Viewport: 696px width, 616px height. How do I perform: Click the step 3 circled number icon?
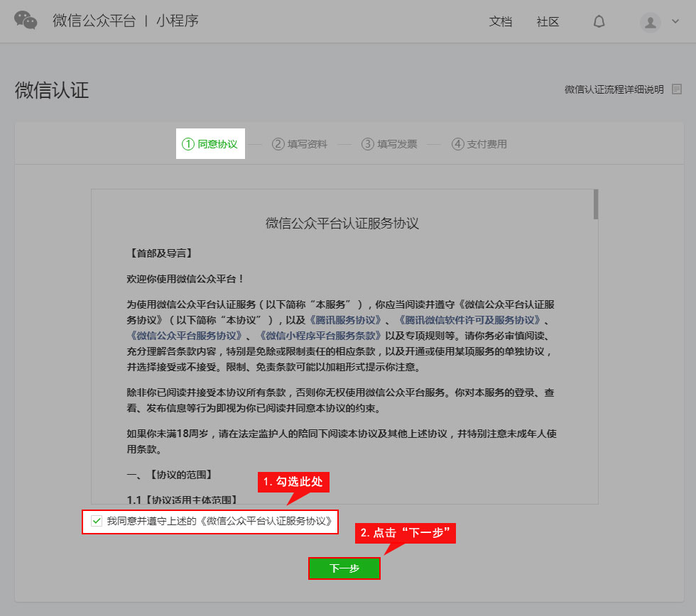click(x=367, y=144)
